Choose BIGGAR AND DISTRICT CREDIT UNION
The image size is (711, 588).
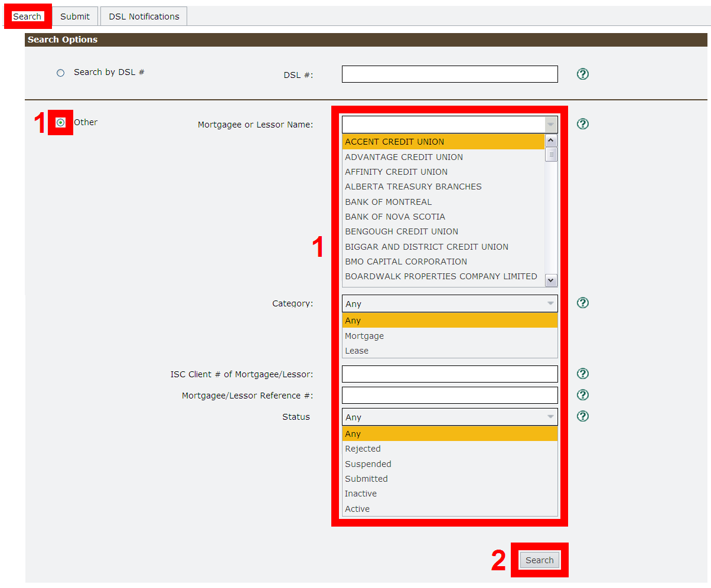click(443, 247)
